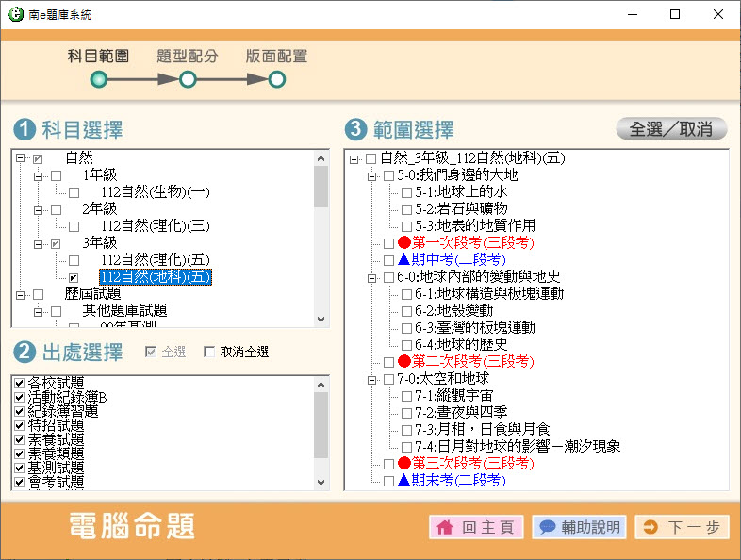Check the 5-1:地球上的水 checkbox
This screenshot has width=741, height=560.
pyautogui.click(x=406, y=192)
